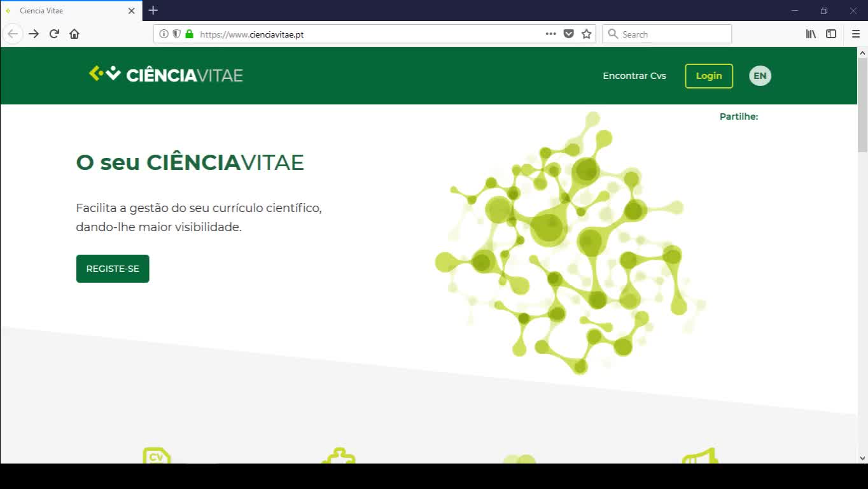
Task: Go forward with the forward arrow
Action: 34,34
